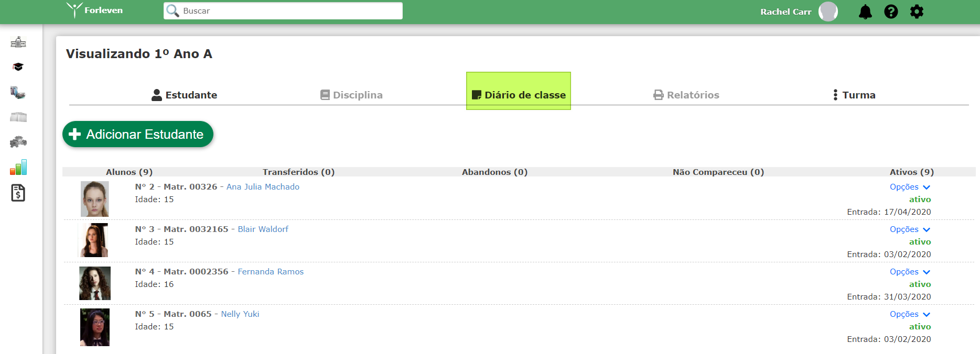
Task: Open the financial invoice sidebar icon
Action: pos(18,193)
